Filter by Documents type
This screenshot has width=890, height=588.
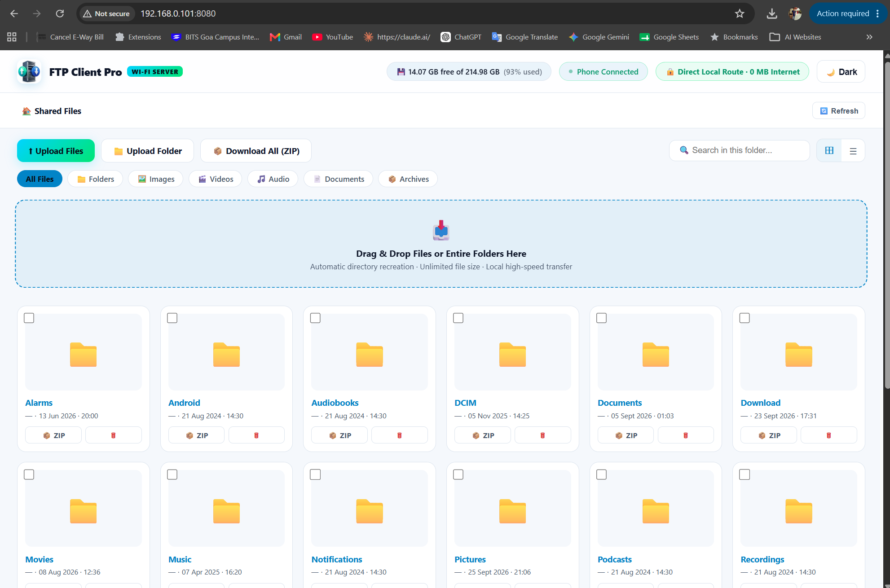pyautogui.click(x=338, y=179)
